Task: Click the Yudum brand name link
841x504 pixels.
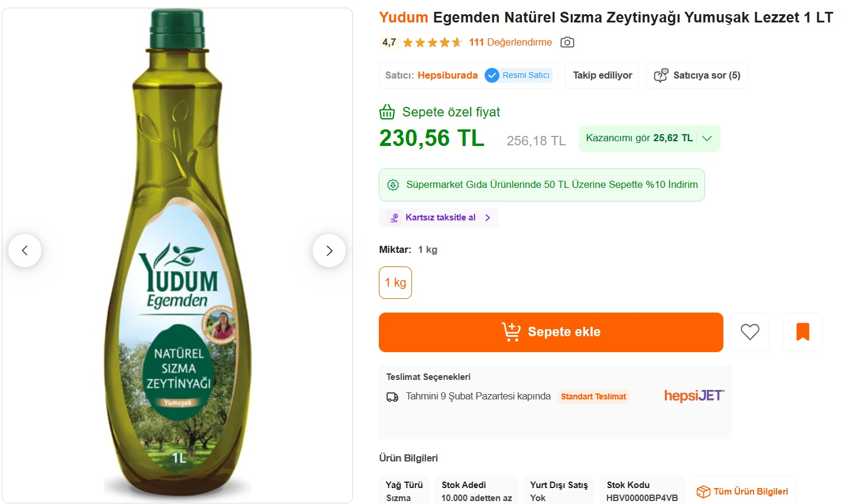Action: pyautogui.click(x=403, y=18)
